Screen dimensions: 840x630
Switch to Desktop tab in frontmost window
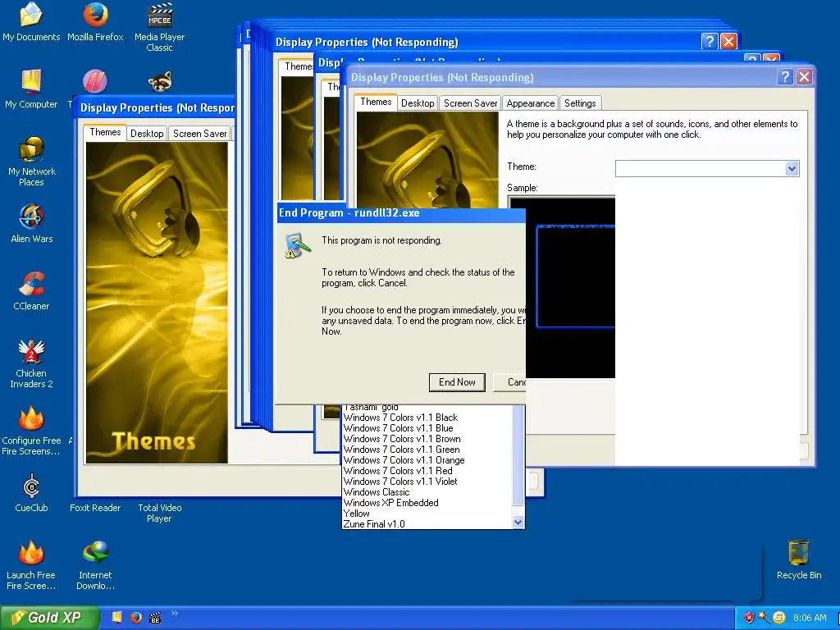[418, 103]
